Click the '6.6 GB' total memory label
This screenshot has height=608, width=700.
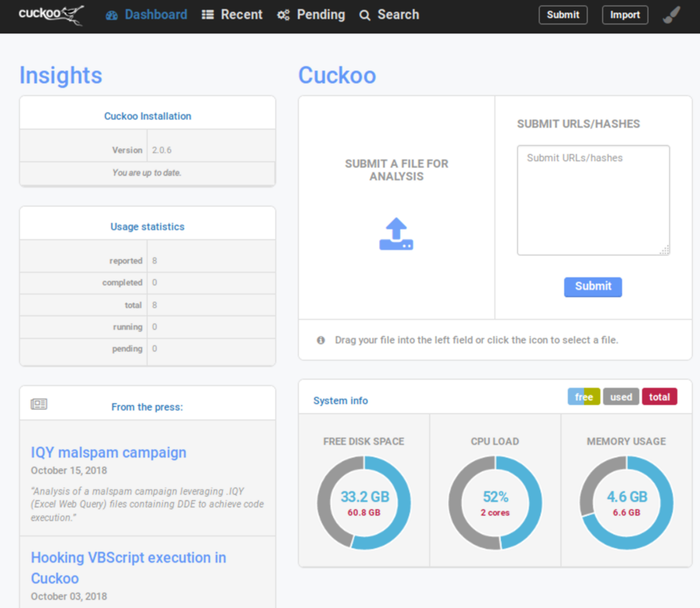click(627, 513)
